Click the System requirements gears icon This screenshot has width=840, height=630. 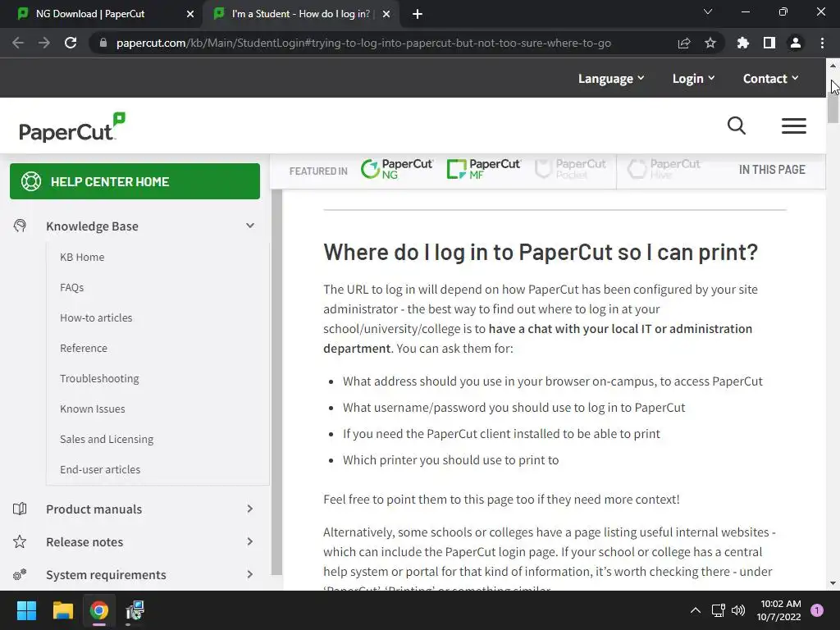[20, 575]
